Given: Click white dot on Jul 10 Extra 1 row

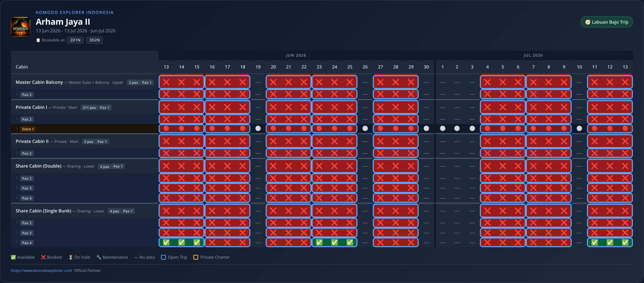Looking at the screenshot, I should click(579, 128).
